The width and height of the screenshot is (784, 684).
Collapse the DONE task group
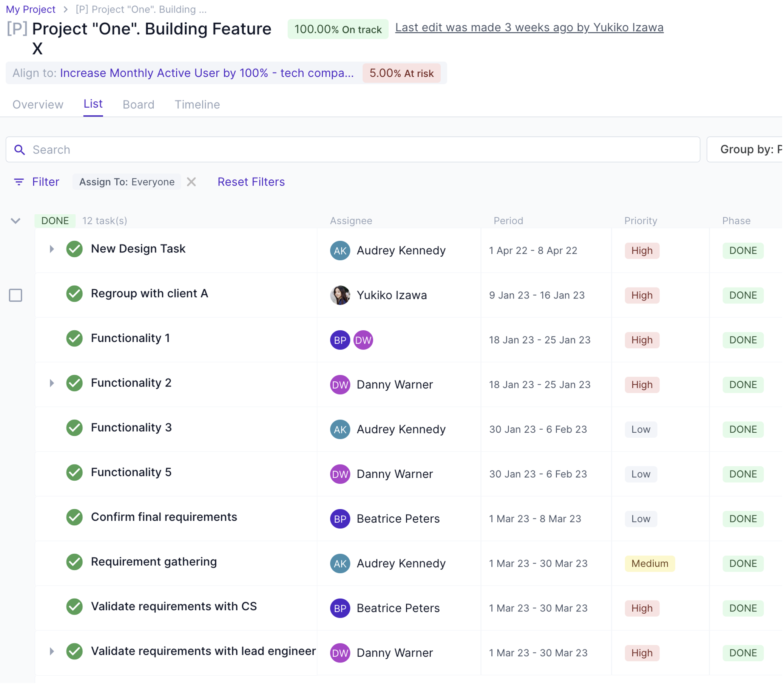tap(15, 221)
